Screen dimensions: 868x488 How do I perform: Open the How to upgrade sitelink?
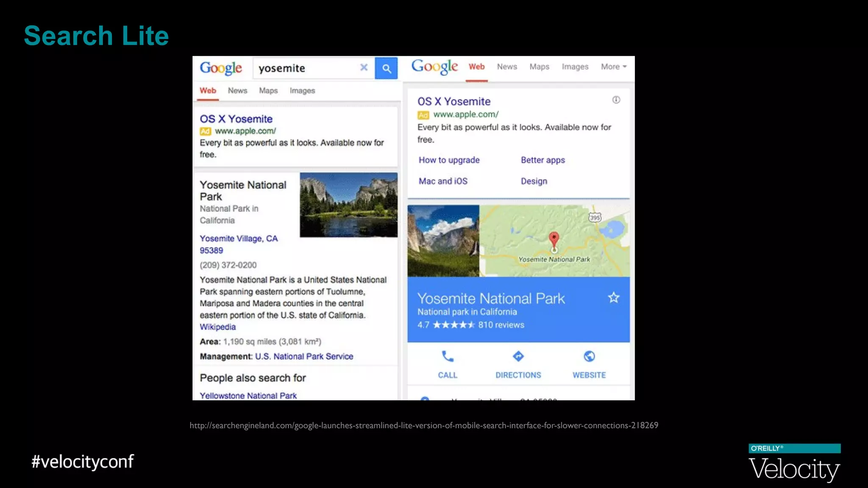(449, 160)
